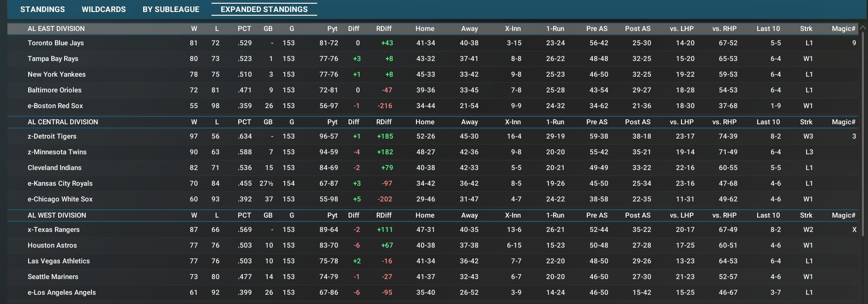The height and width of the screenshot is (304, 868).
Task: Click the Expanded Standings tab
Action: [264, 9]
